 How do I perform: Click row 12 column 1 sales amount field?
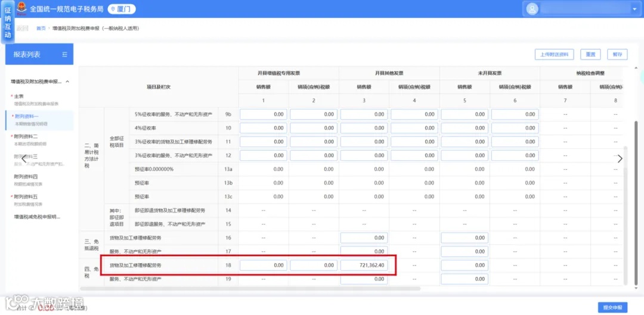(263, 155)
